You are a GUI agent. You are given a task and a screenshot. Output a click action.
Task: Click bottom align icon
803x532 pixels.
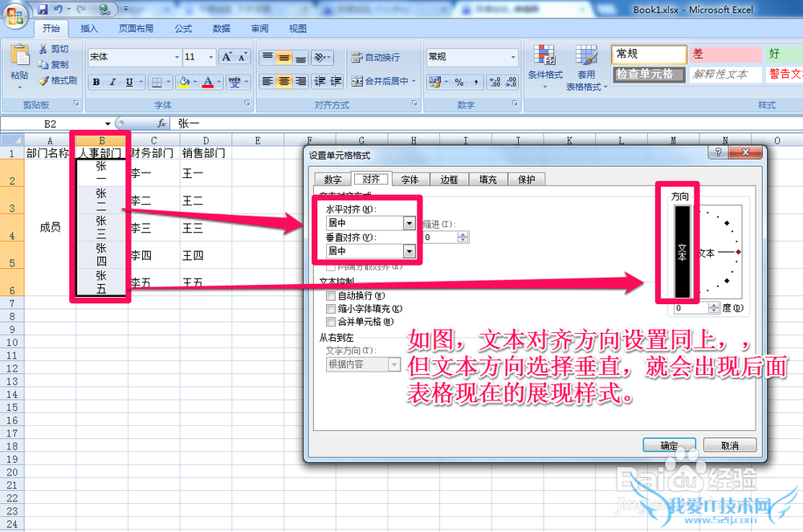[x=300, y=57]
